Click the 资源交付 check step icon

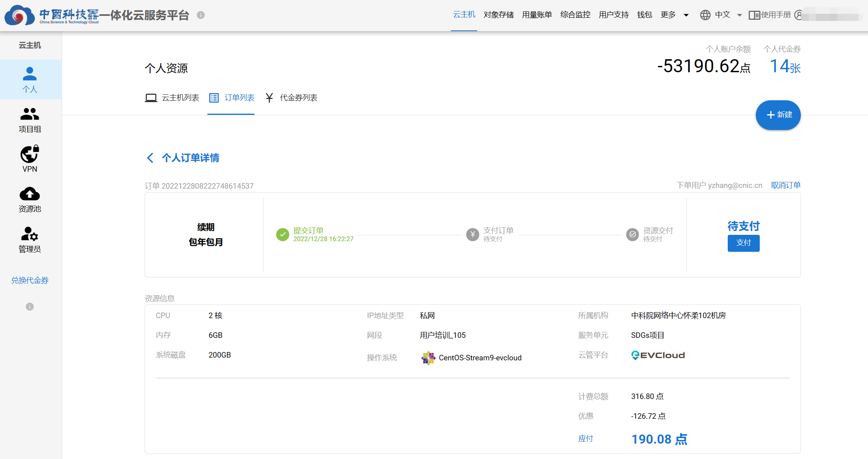pos(633,234)
